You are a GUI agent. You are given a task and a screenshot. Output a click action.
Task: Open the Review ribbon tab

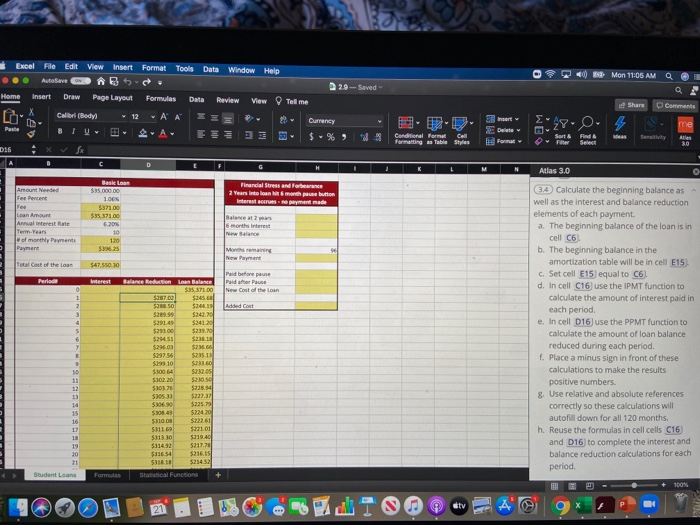coord(227,100)
